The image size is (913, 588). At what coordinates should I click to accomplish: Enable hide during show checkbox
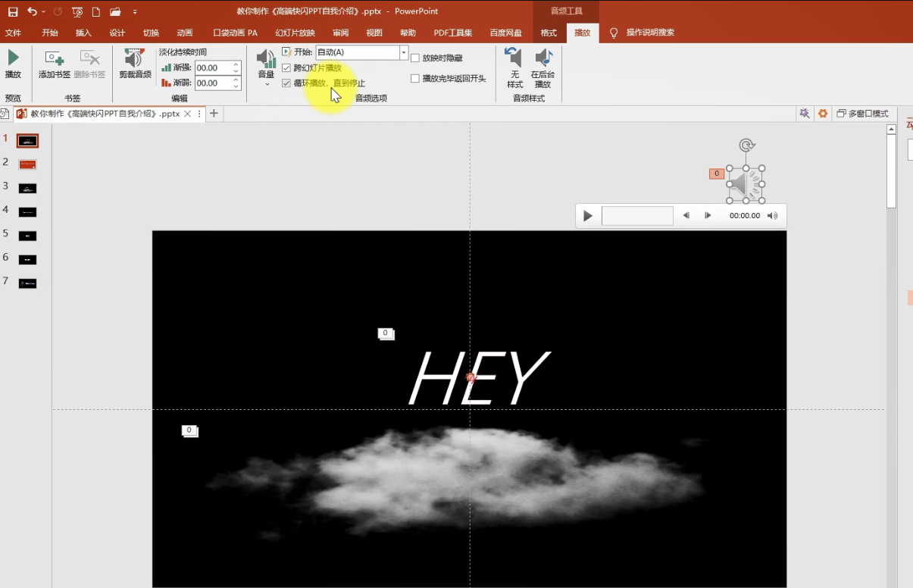click(x=415, y=58)
